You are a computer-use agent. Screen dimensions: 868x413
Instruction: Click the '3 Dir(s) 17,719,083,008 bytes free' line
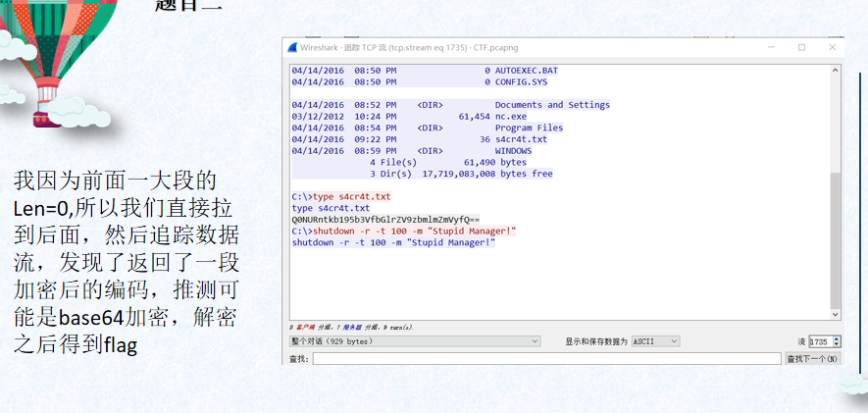pyautogui.click(x=461, y=174)
